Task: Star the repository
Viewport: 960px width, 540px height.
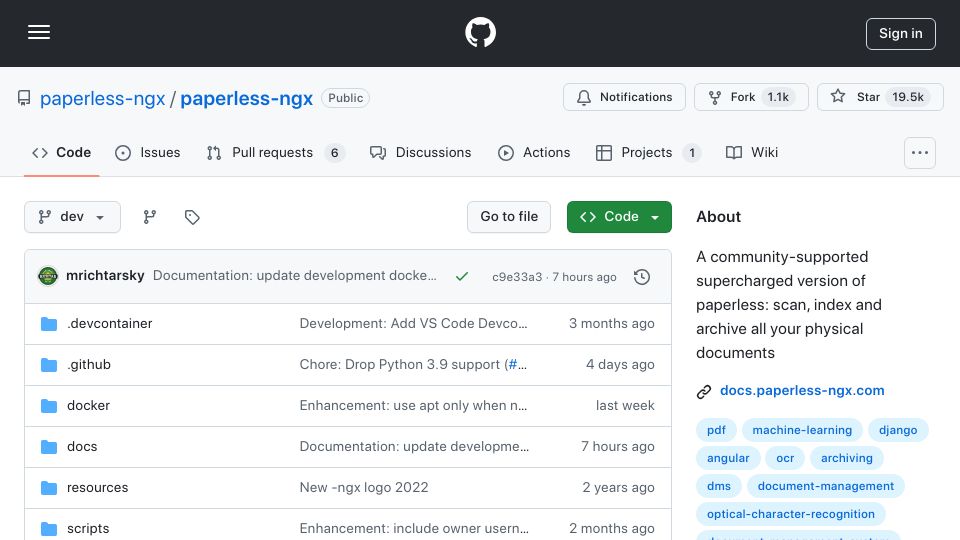Action: (x=880, y=97)
